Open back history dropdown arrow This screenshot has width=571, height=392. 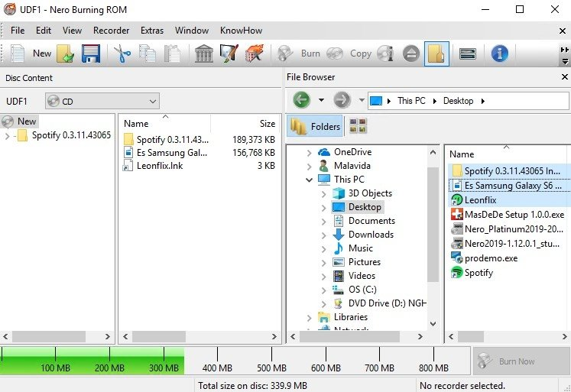click(321, 100)
